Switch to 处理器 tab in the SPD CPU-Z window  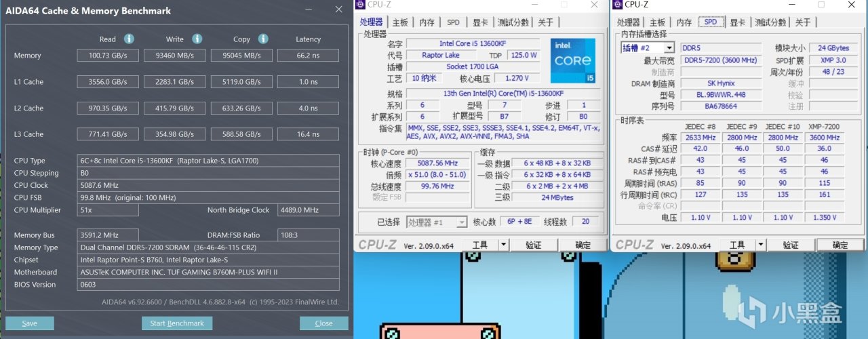click(629, 22)
